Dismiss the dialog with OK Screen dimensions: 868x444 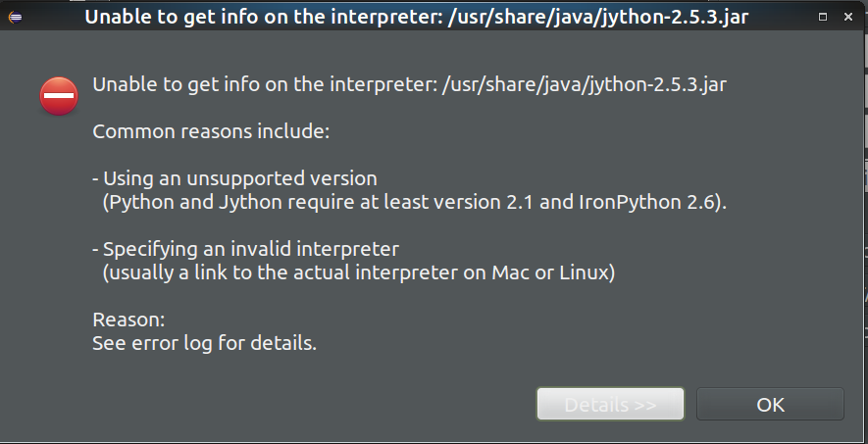click(x=770, y=404)
